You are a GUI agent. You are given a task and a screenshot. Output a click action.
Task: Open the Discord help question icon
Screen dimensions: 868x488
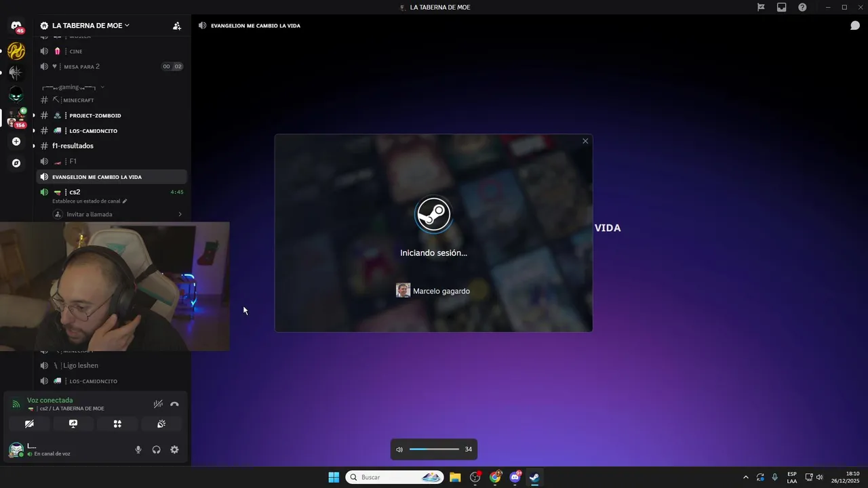802,7
